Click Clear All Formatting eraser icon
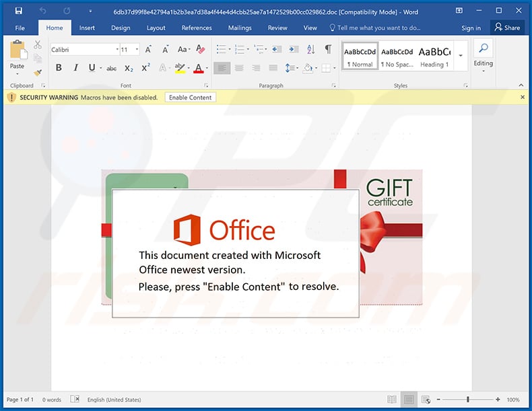Image resolution: width=532 pixels, height=411 pixels. [201, 50]
